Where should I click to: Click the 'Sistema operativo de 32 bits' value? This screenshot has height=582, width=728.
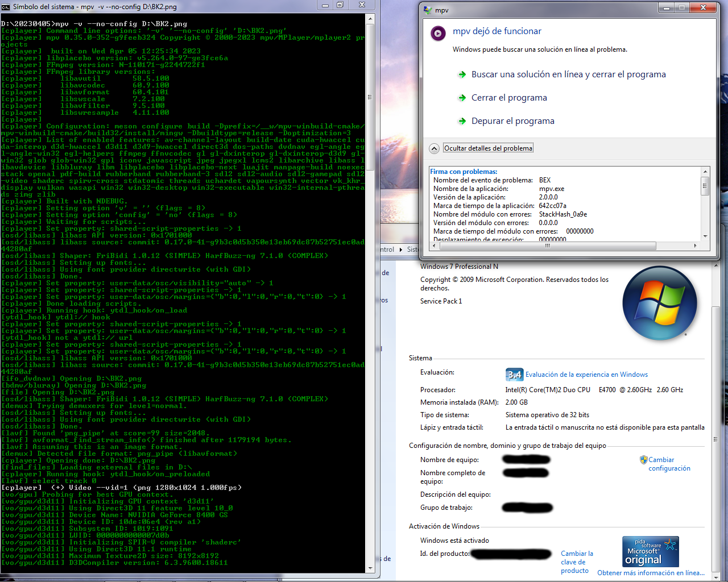pyautogui.click(x=547, y=415)
